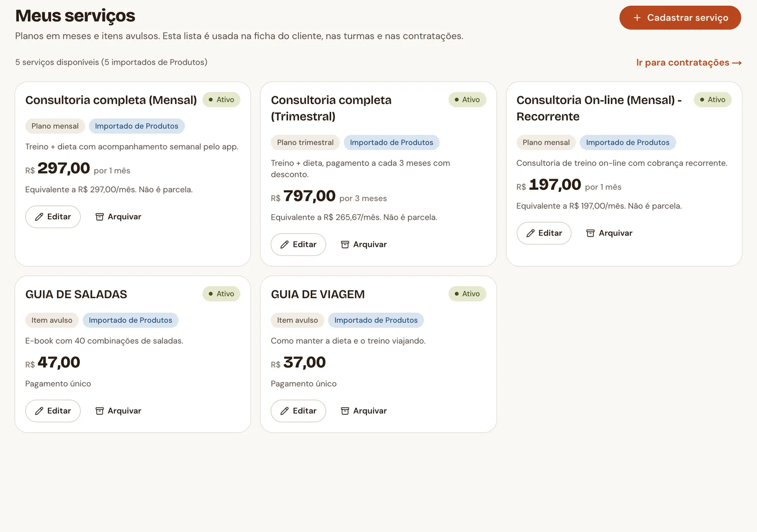
Task: Click Ativo badge on GUIA DE VIAGEM
Action: tap(467, 294)
